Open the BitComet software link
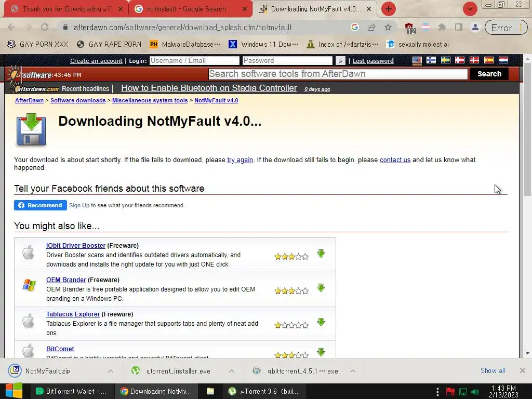The image size is (532, 399). (x=60, y=349)
